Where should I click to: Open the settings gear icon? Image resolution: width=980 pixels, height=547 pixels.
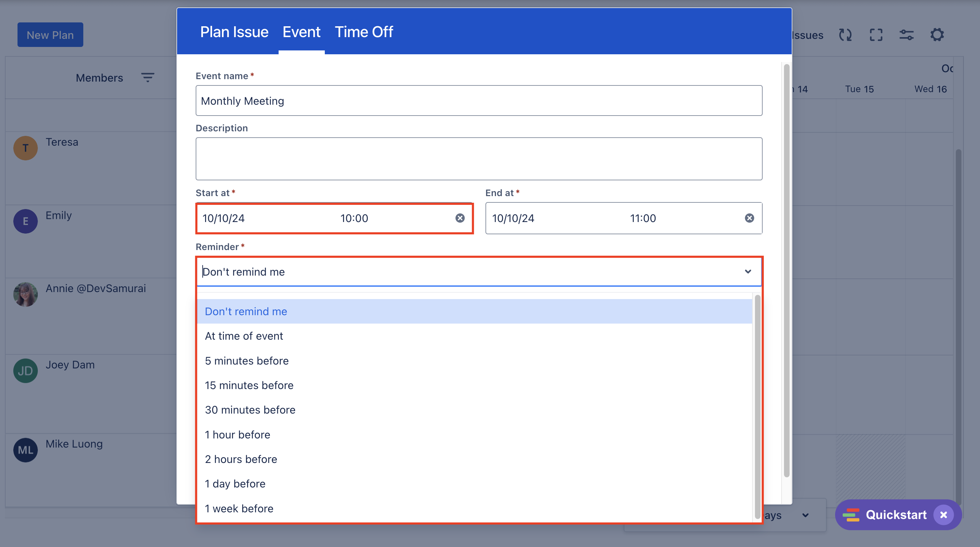click(x=937, y=35)
